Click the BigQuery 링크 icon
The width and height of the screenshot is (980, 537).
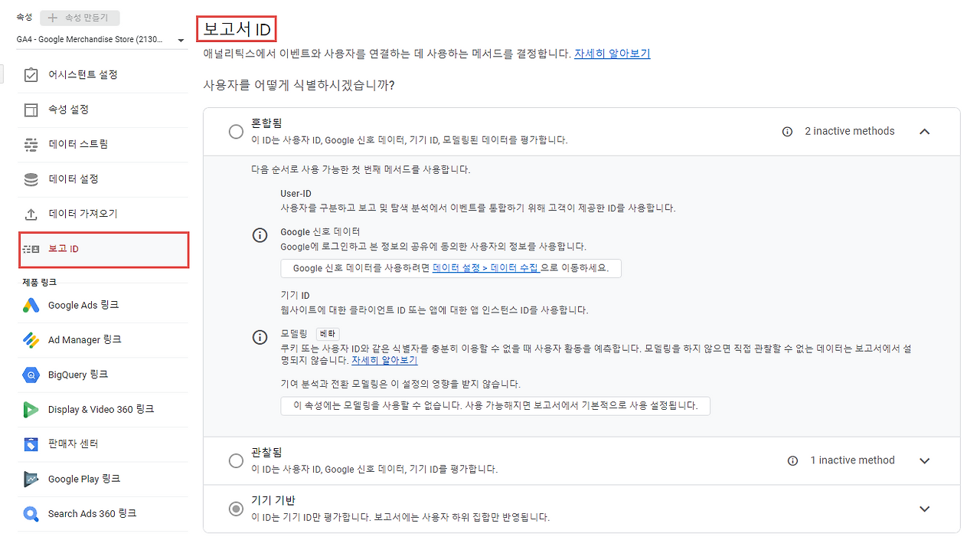coord(31,374)
